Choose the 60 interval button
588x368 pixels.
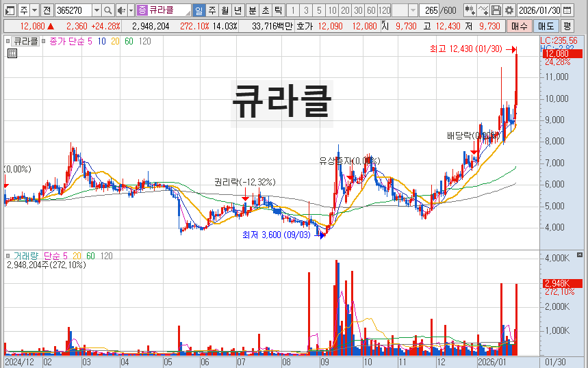tap(371, 10)
